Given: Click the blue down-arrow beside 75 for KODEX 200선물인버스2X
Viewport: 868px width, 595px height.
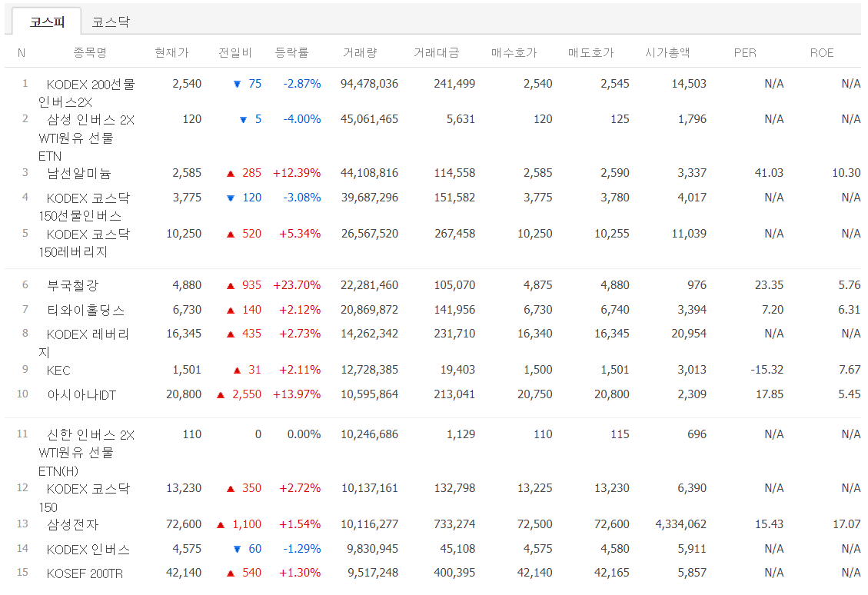Looking at the screenshot, I should tap(237, 84).
